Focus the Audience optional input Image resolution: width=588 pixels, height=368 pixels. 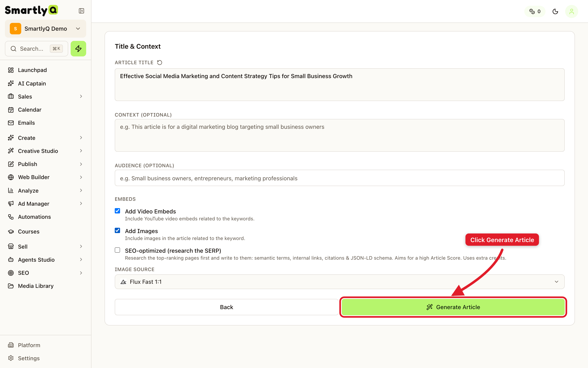tap(340, 178)
